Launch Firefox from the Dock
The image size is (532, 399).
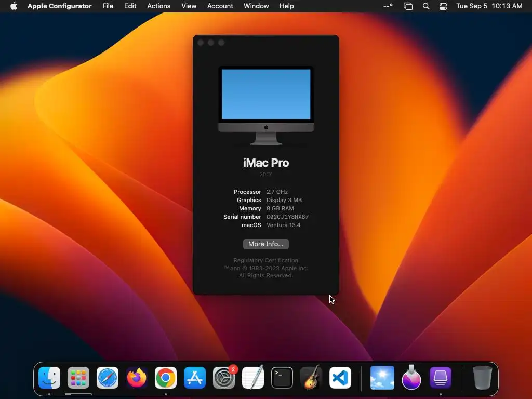137,378
